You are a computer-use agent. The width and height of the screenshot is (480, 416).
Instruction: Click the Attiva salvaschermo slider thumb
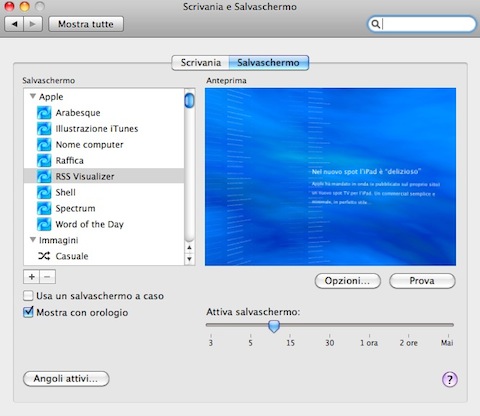[x=274, y=326]
